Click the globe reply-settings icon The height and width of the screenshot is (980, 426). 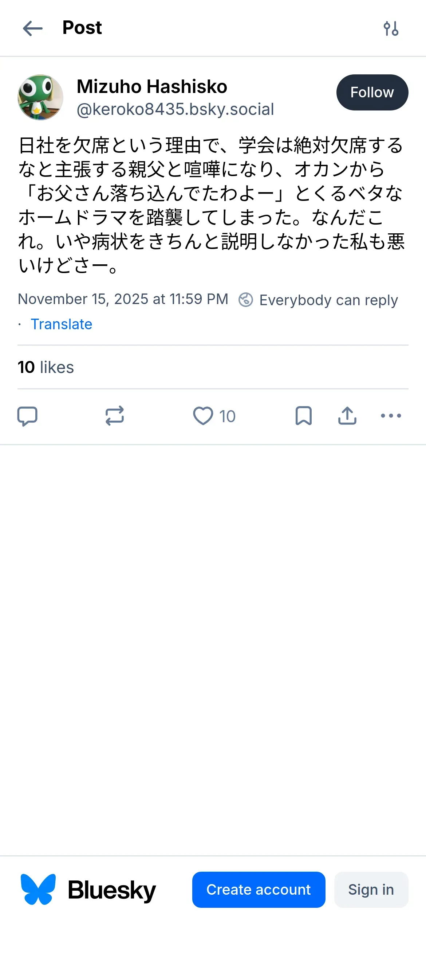pos(245,300)
